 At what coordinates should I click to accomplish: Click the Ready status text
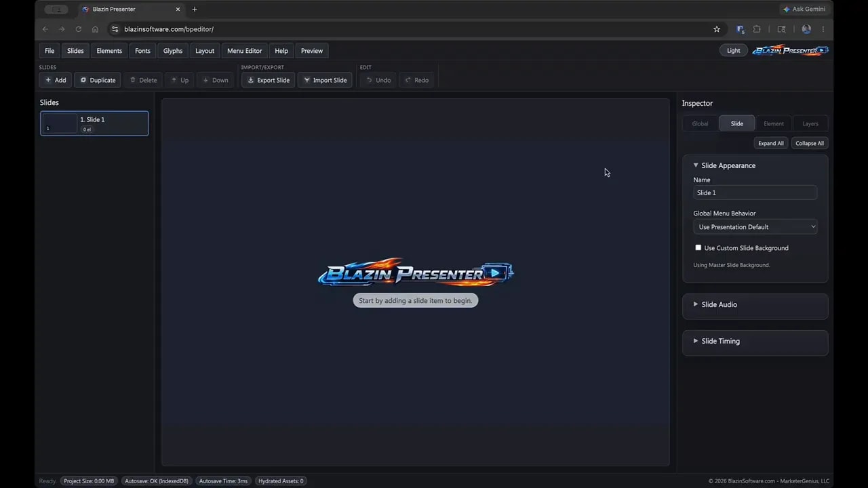click(47, 481)
